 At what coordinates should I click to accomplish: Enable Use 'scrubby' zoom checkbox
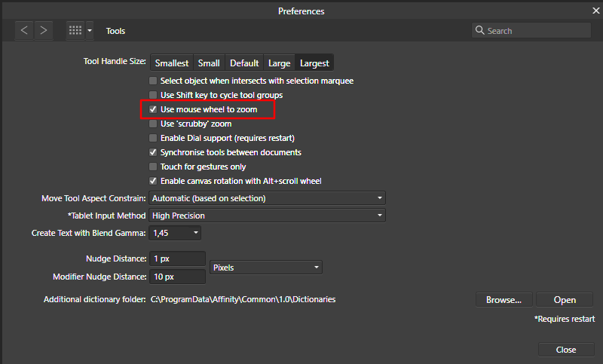pyautogui.click(x=153, y=124)
